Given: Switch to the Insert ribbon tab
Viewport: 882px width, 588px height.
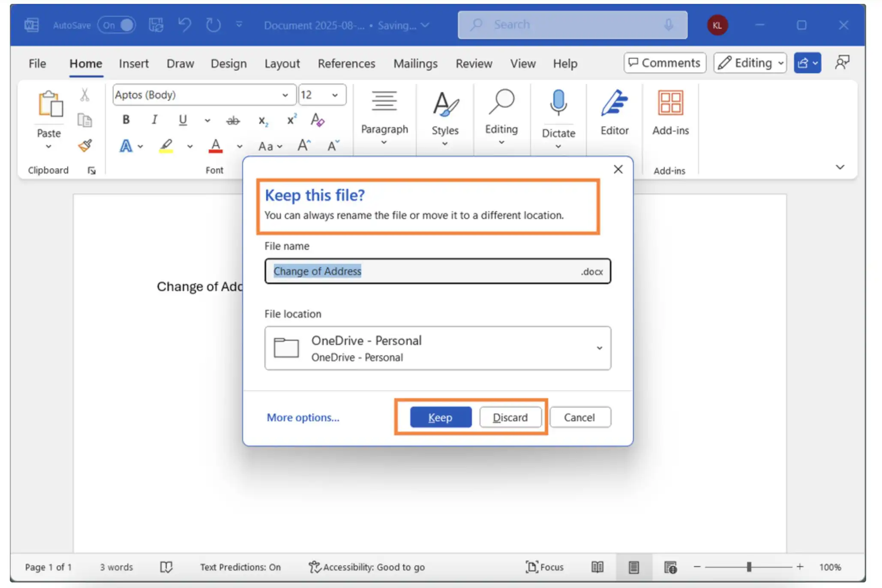Looking at the screenshot, I should tap(134, 63).
